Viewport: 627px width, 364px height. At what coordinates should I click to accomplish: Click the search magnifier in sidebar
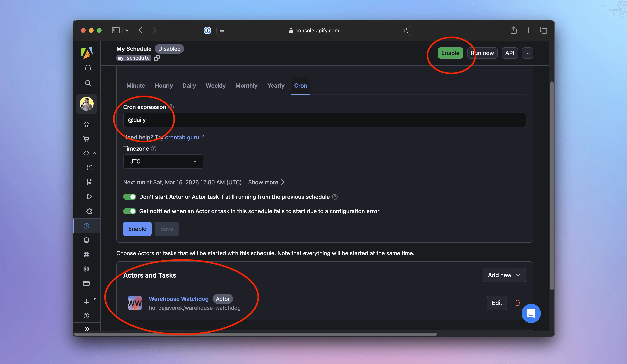88,83
